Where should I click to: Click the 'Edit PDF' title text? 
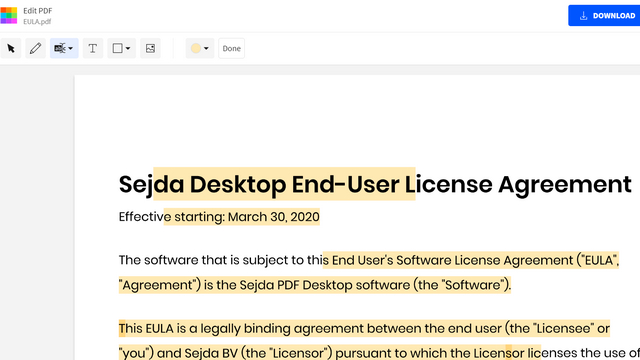[38, 11]
